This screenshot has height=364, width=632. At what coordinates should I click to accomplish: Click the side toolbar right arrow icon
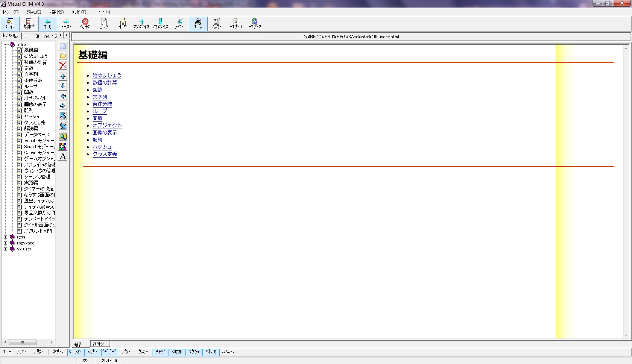tap(63, 106)
